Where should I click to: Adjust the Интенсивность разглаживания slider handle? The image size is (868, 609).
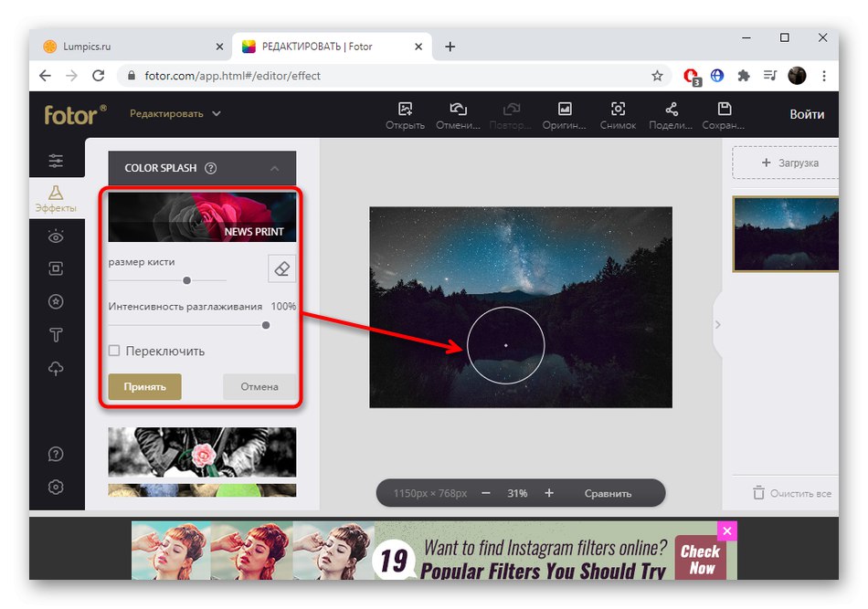click(x=266, y=325)
